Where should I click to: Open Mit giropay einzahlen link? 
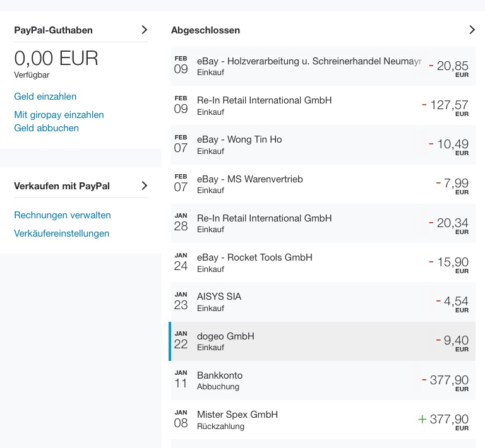point(59,115)
